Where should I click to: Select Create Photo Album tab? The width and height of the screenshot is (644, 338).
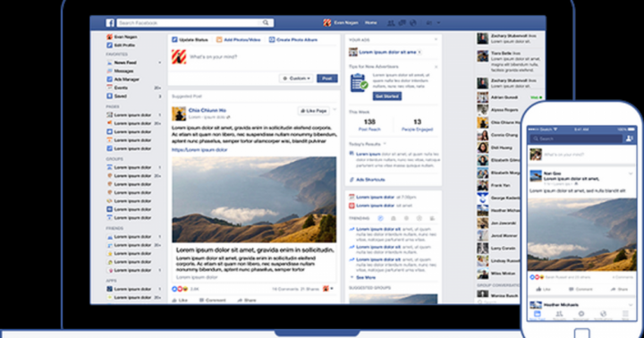click(293, 40)
